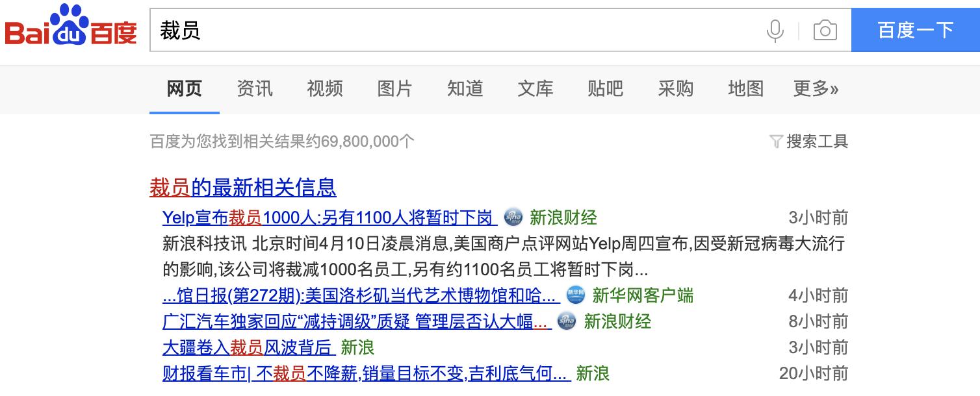Screen dimensions: 980x396
Task: Click the funnel icon beside 搜索工具
Action: [775, 141]
